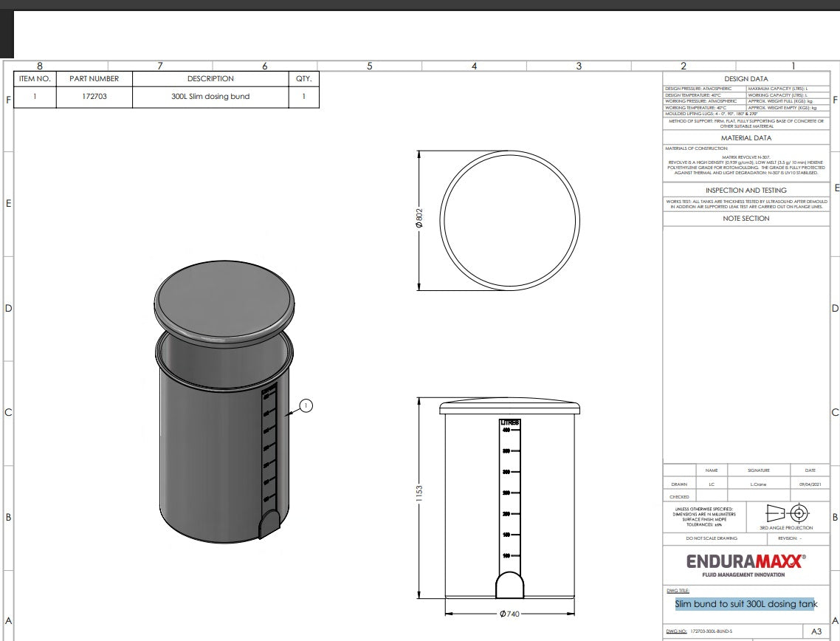Click the 'LITRES' scale label on side view
This screenshot has width=840, height=641.
[x=509, y=423]
